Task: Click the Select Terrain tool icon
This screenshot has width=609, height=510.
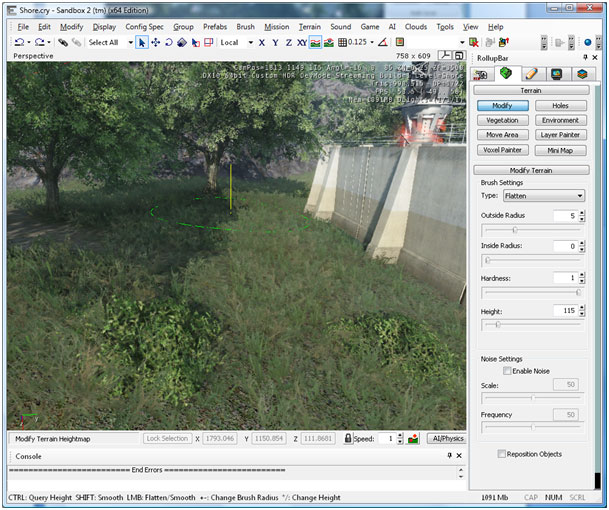Action: tap(195, 42)
